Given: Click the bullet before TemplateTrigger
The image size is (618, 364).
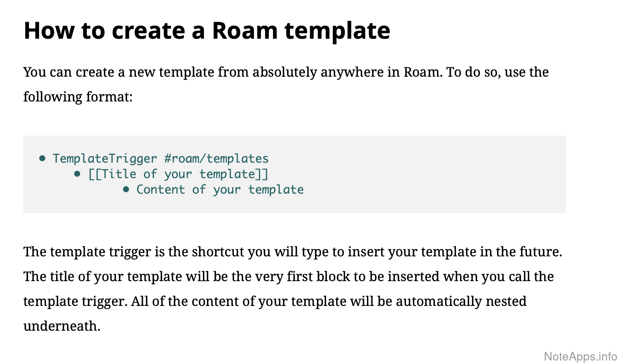Looking at the screenshot, I should [x=43, y=158].
